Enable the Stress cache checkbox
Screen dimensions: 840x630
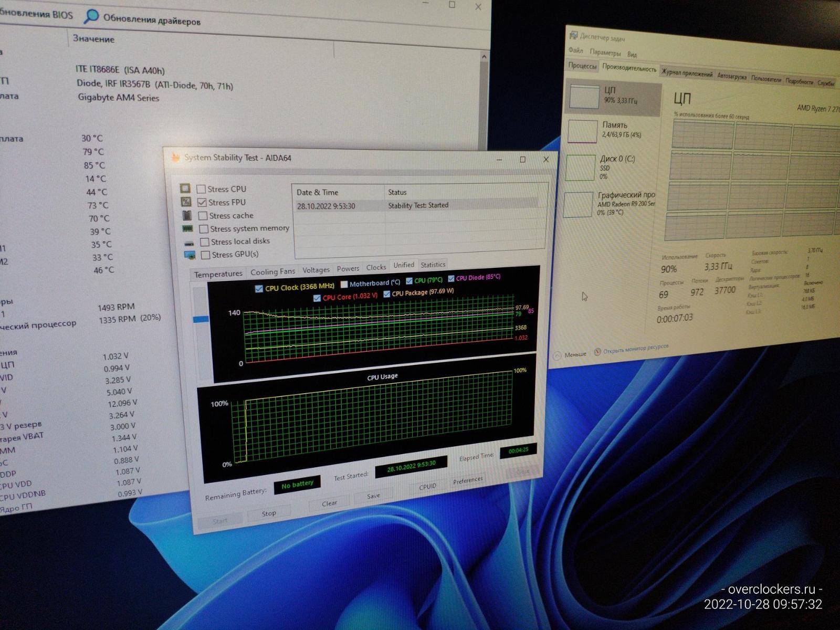pyautogui.click(x=203, y=216)
